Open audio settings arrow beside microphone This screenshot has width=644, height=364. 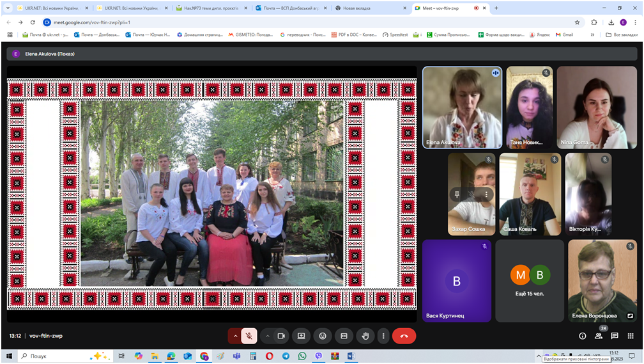click(x=235, y=336)
